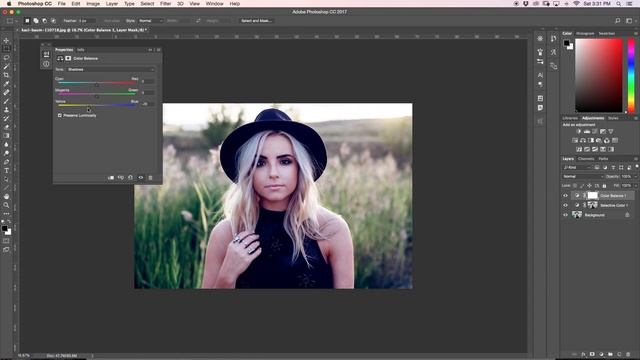Screen dimensions: 640x360
Task: Select the Eyedropper tool
Action: click(6, 84)
